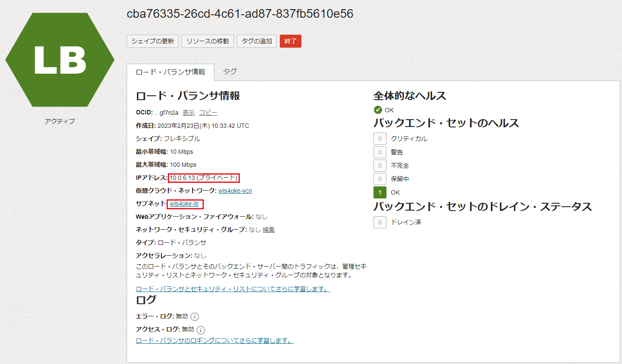This screenshot has width=622, height=364.
Task: Click the ログ section heading
Action: click(146, 299)
